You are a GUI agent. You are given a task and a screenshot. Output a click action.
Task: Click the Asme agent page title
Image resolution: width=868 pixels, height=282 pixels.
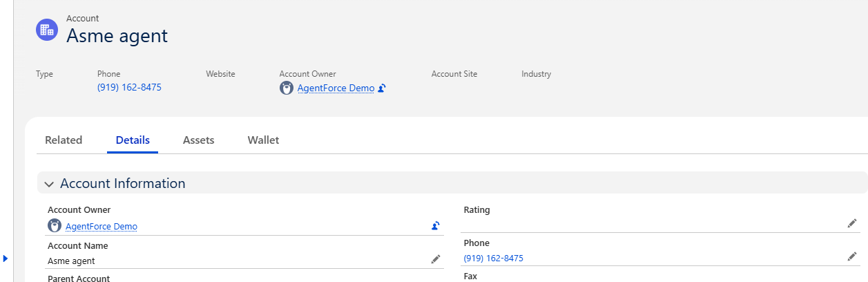(117, 36)
